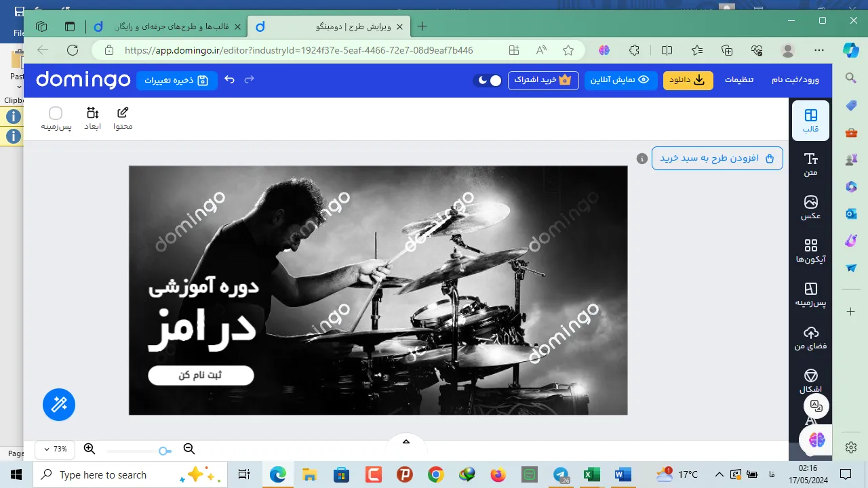
Task: Open the عکس (photo) panel
Action: pyautogui.click(x=810, y=208)
